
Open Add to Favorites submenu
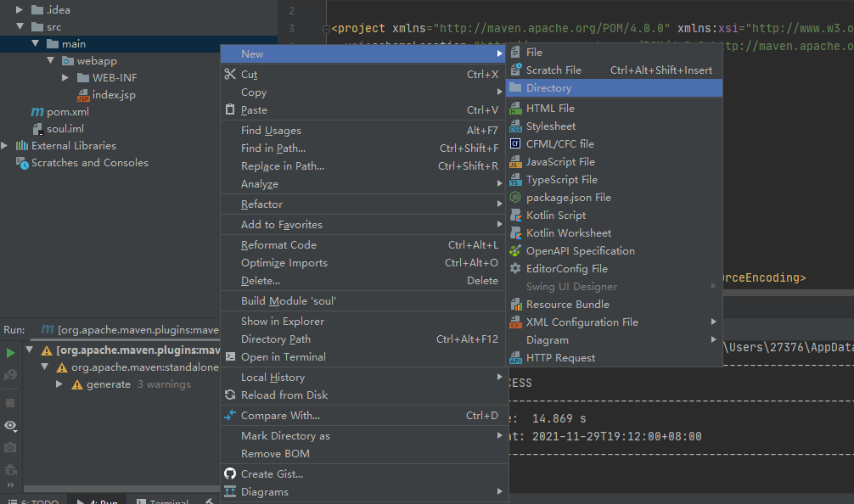pos(364,224)
